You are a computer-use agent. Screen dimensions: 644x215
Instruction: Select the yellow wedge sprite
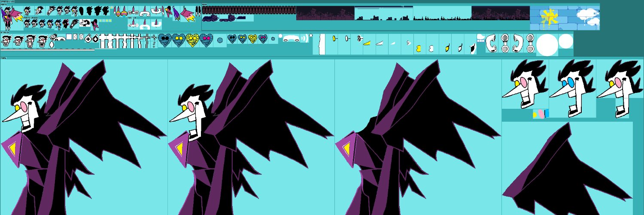pyautogui.click(x=367, y=43)
